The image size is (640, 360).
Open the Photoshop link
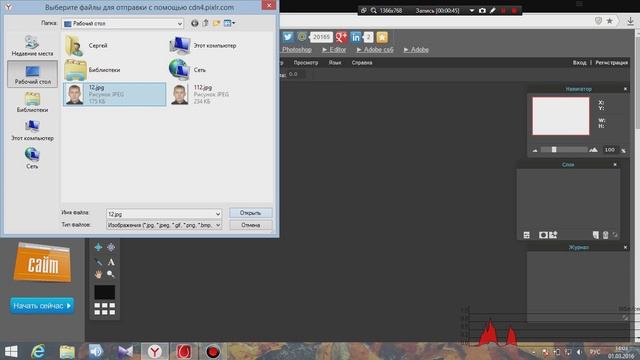point(297,49)
